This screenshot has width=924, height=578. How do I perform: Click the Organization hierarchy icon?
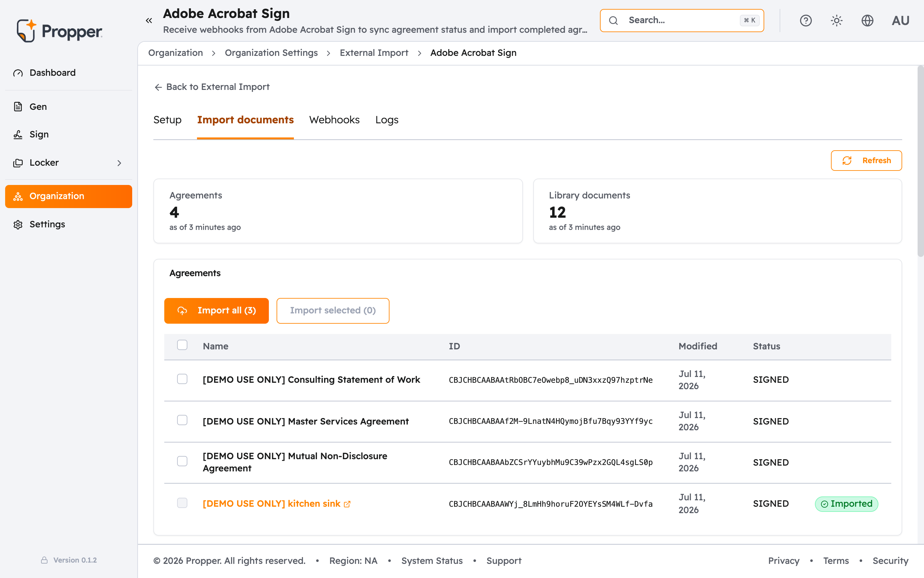click(x=18, y=197)
